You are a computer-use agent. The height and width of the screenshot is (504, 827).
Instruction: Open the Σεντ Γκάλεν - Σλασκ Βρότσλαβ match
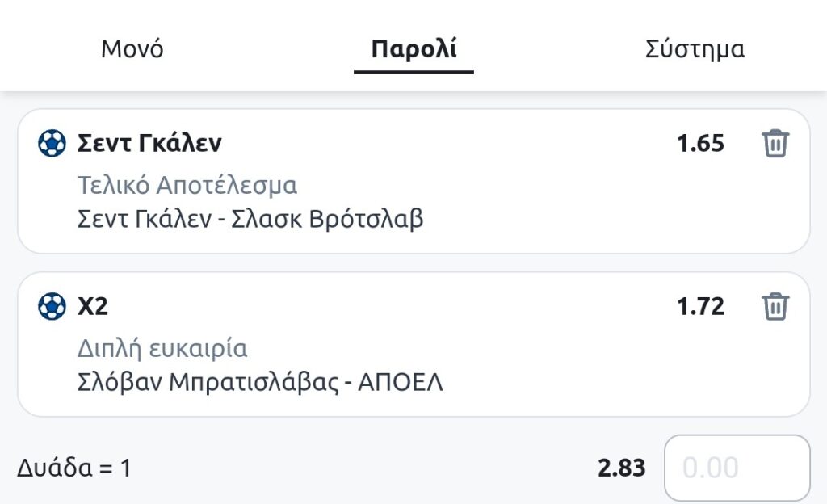point(250,219)
